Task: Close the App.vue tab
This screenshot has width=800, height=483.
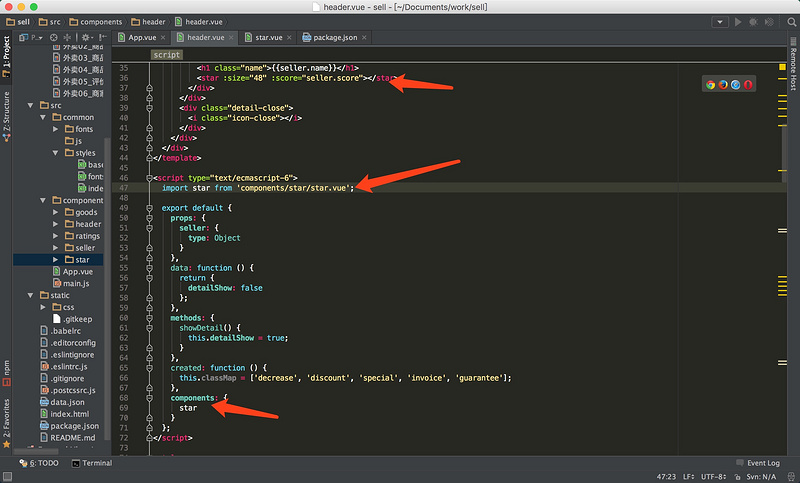Action: pyautogui.click(x=163, y=37)
